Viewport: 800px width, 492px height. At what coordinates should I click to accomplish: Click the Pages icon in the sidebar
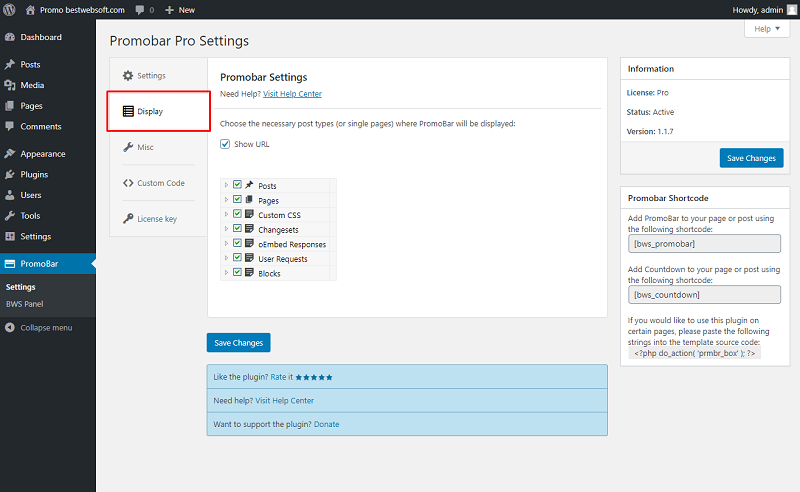(x=10, y=106)
